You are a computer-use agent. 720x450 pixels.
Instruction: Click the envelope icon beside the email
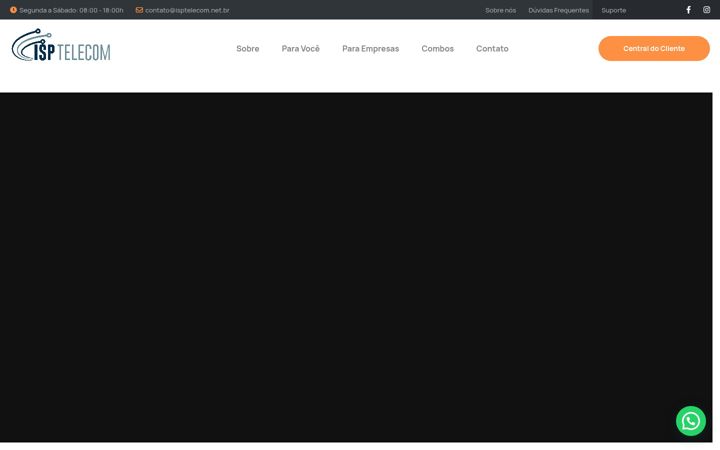[x=139, y=10]
